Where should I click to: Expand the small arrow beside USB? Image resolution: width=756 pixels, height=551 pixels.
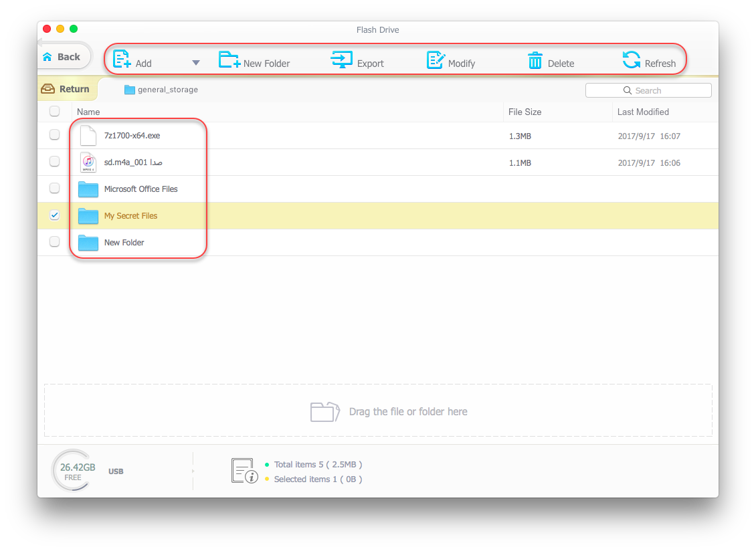pyautogui.click(x=193, y=471)
